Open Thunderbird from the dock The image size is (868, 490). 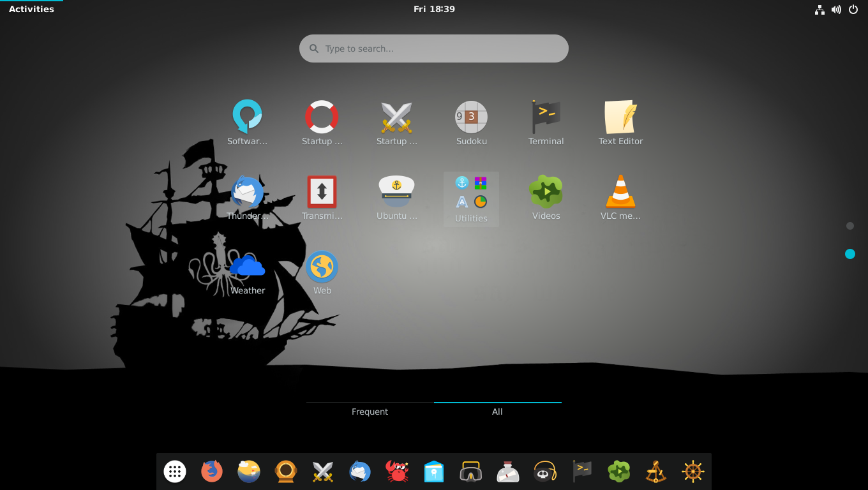pos(360,471)
